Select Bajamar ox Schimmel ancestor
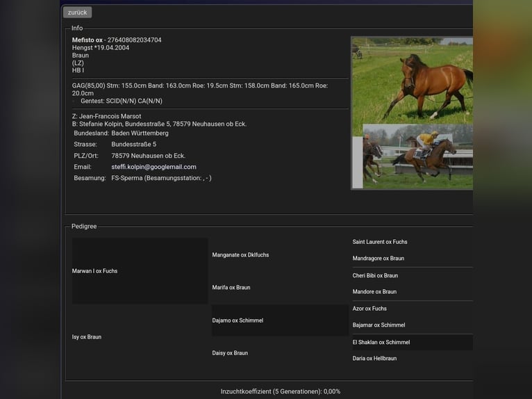 click(x=379, y=325)
